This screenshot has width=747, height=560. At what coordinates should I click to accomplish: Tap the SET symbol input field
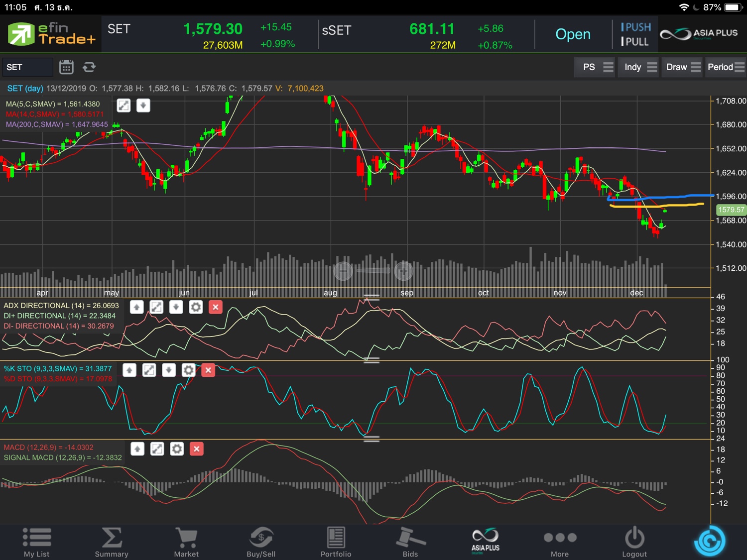[x=27, y=67]
